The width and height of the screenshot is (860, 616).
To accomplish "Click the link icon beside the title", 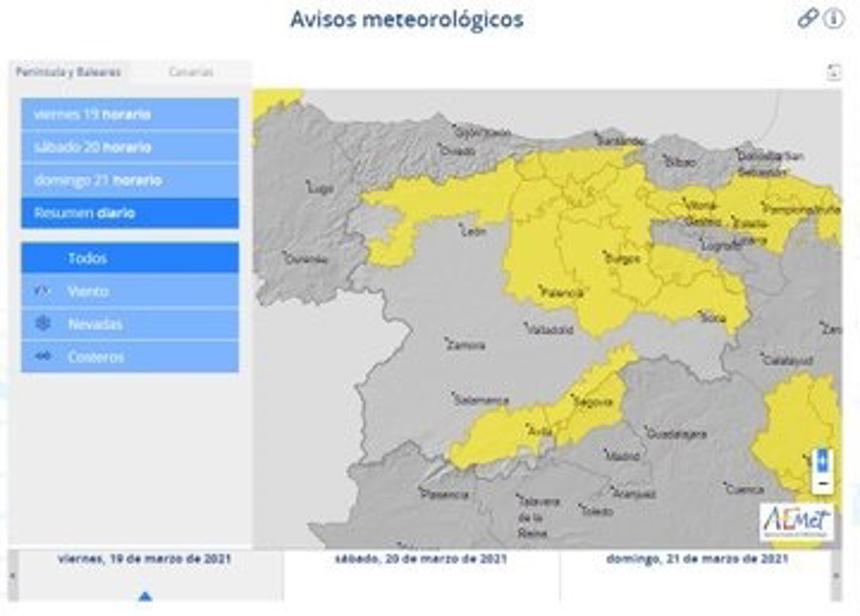I will (808, 19).
